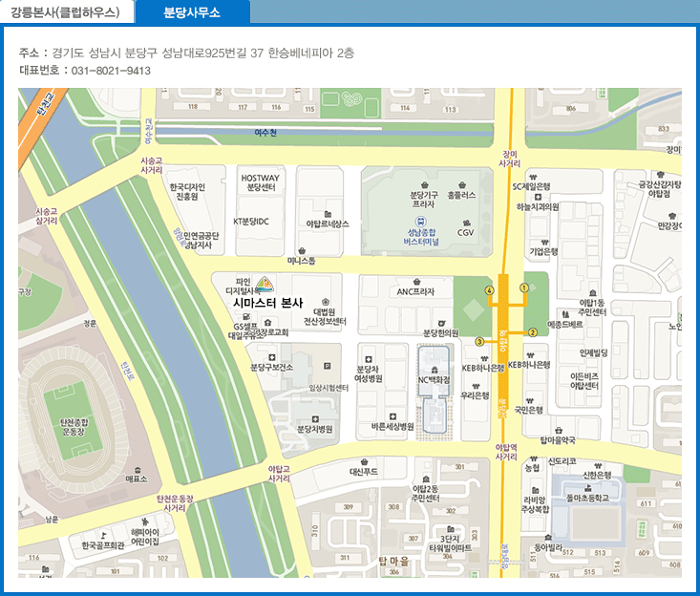Click the pharmacy icon above 탑마을약국
The width and height of the screenshot is (700, 596).
[559, 431]
